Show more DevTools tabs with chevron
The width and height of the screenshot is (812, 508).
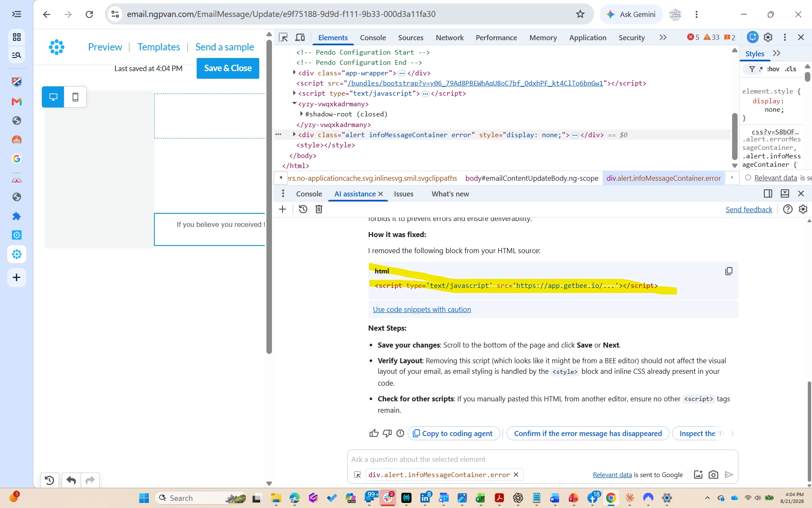(x=663, y=37)
